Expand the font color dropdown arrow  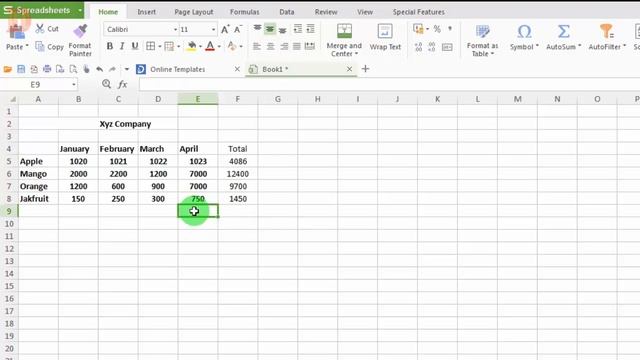pos(220,47)
